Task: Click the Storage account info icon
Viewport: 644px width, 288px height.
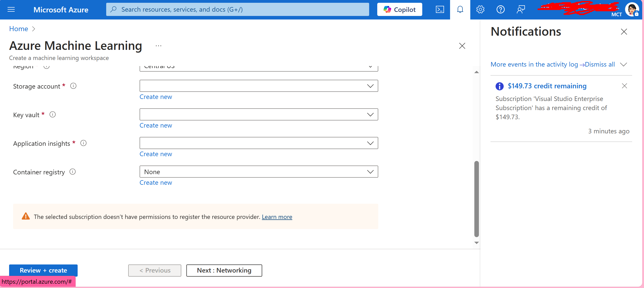Action: point(73,86)
